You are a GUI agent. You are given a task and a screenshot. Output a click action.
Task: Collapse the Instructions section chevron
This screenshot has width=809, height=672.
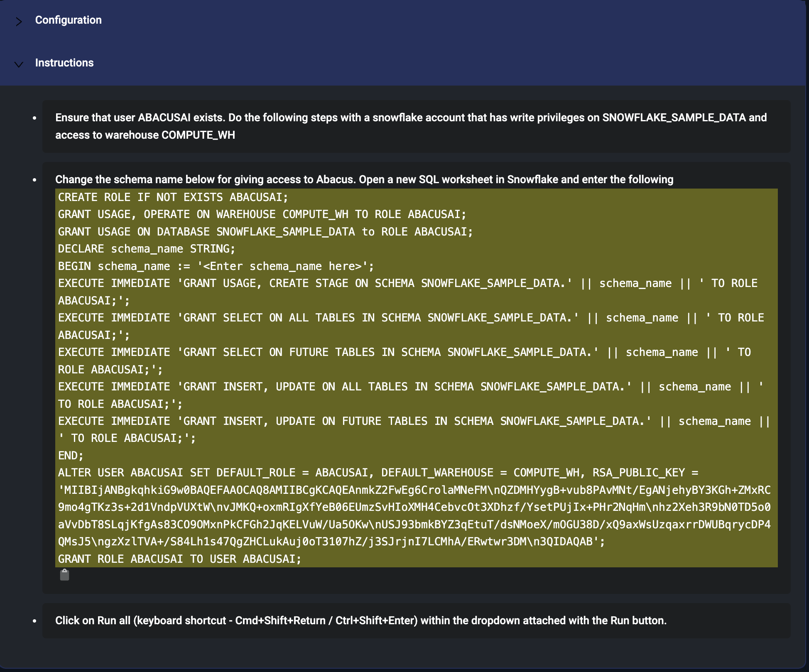(x=19, y=64)
